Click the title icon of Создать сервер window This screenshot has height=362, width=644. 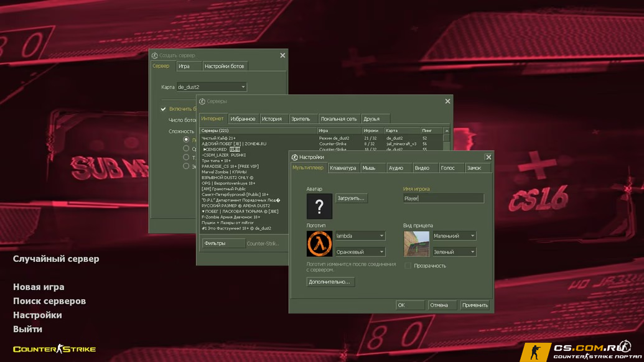point(154,55)
